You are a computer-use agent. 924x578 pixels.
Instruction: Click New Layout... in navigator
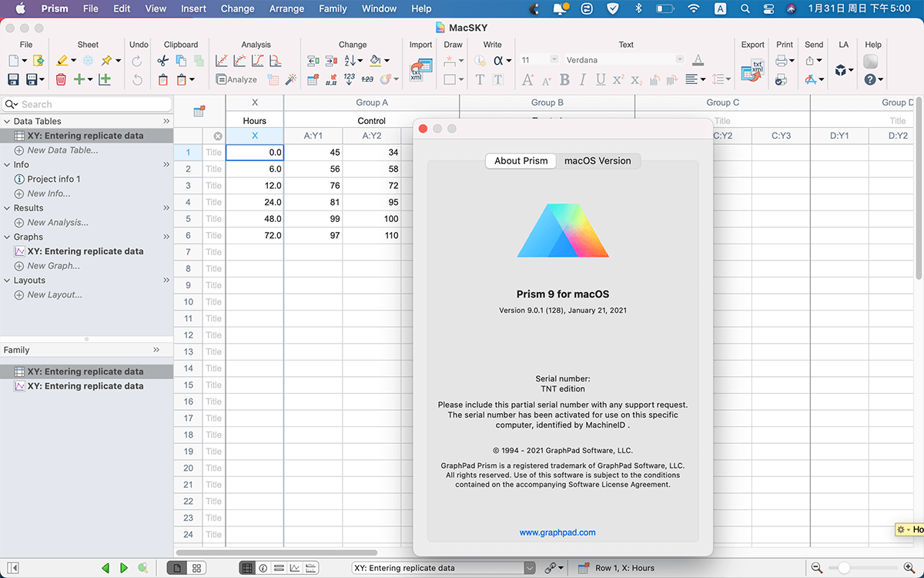click(x=55, y=295)
